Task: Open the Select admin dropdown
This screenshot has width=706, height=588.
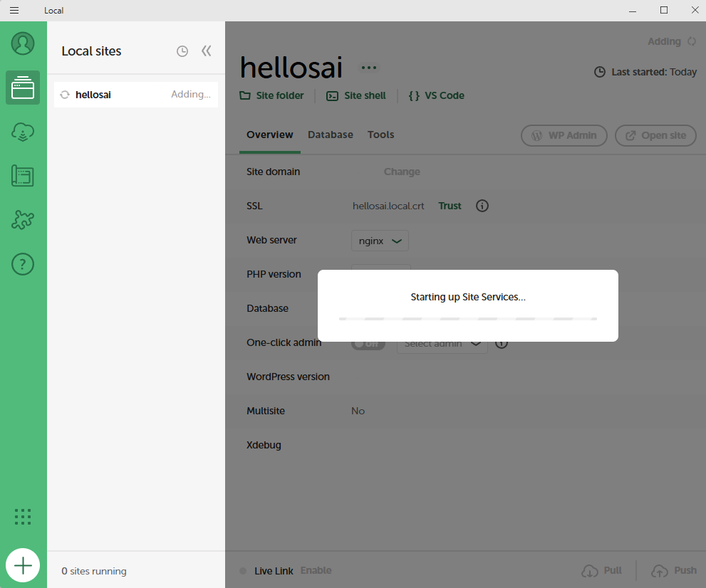Action: coord(442,344)
